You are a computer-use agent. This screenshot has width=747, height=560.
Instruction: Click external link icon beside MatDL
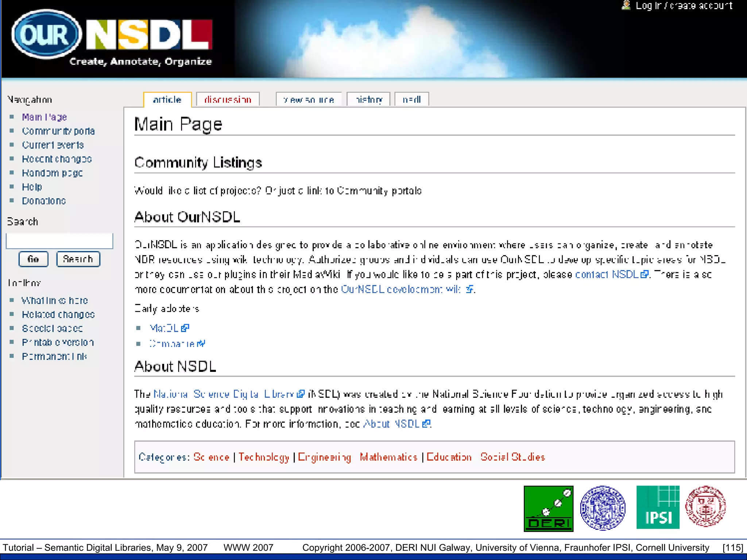tap(185, 328)
